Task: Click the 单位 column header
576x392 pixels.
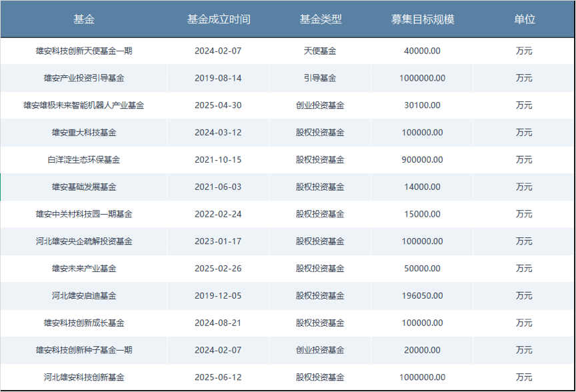Action: tap(524, 20)
